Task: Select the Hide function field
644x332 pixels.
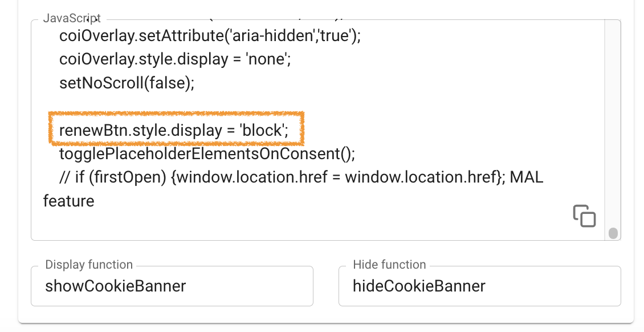Action: coord(479,286)
